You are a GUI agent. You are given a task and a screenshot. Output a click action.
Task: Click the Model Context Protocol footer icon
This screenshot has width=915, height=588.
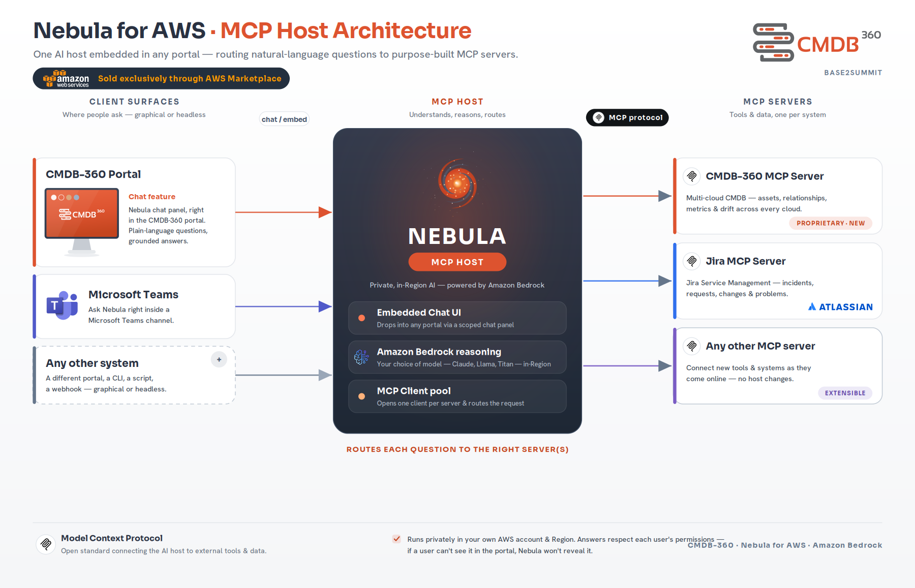(x=46, y=544)
